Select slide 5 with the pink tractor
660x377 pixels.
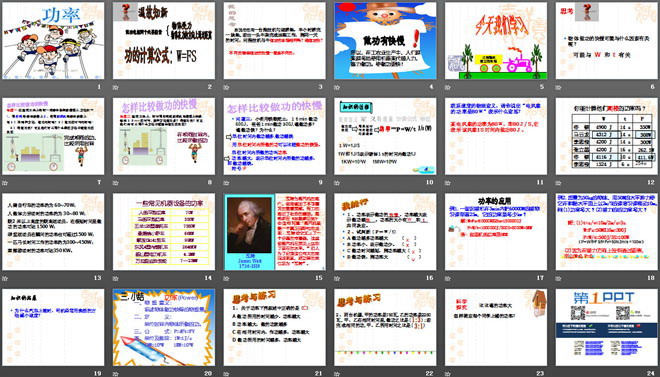[496, 41]
